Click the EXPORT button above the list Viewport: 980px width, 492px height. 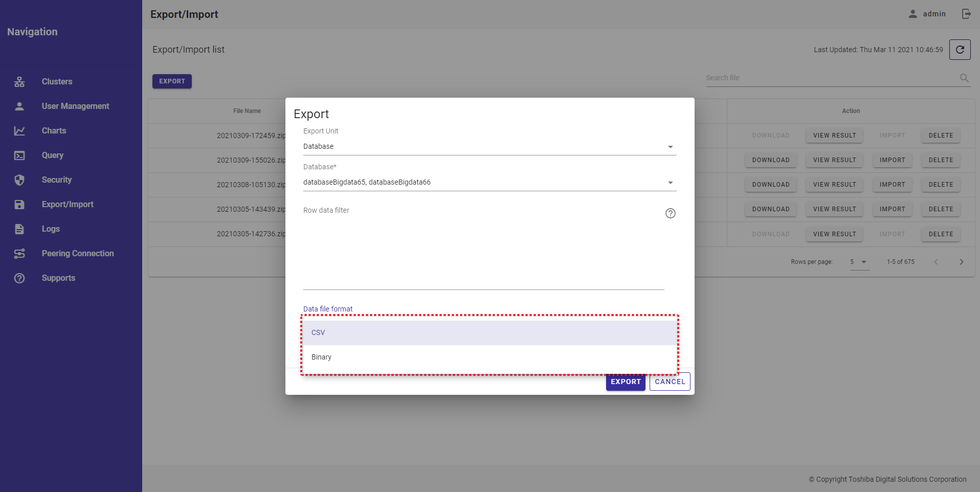pos(172,81)
